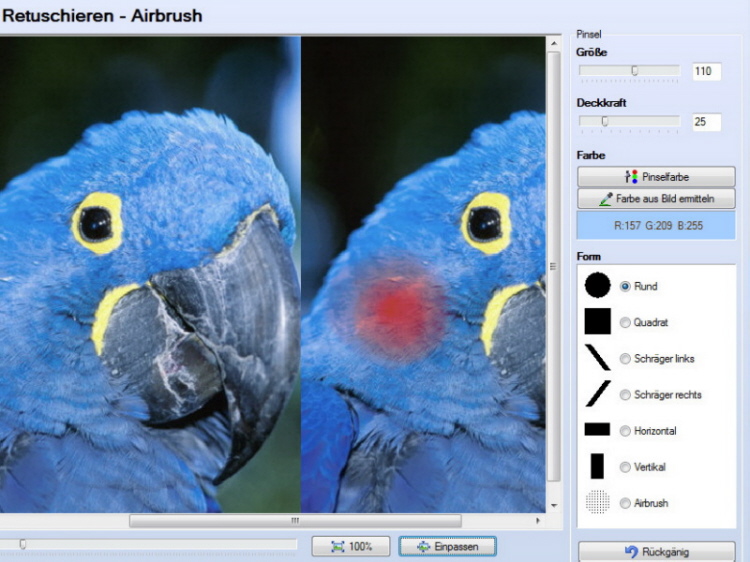Click the round black brush shape icon

[x=597, y=286]
